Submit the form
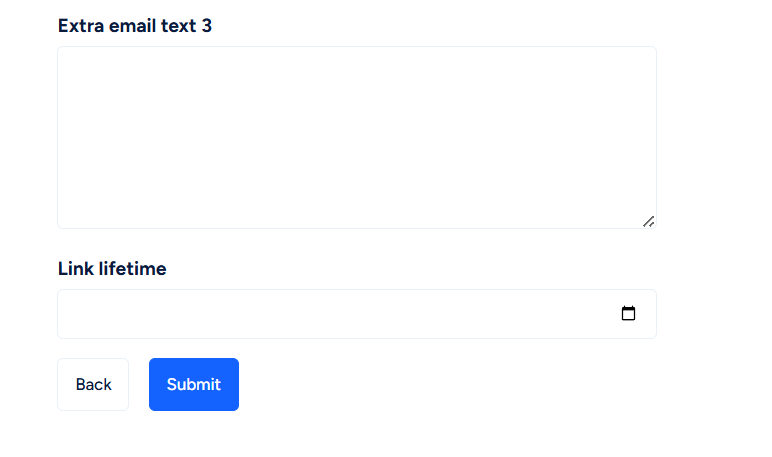This screenshot has height=457, width=772. click(x=194, y=384)
